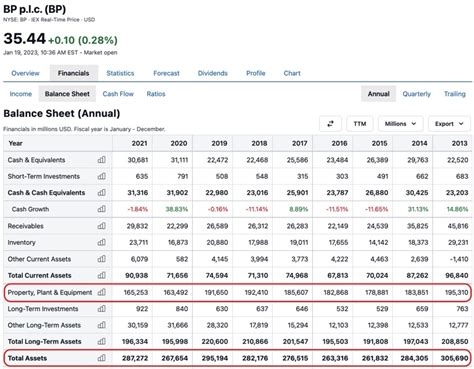474x369 pixels.
Task: Click the 2017 Cash Growth value 8.89%
Action: click(x=298, y=209)
